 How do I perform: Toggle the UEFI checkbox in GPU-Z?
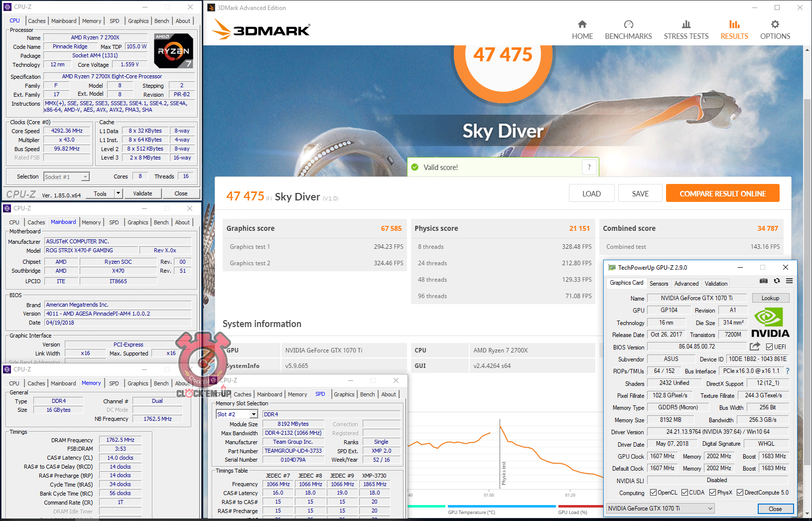[x=769, y=347]
